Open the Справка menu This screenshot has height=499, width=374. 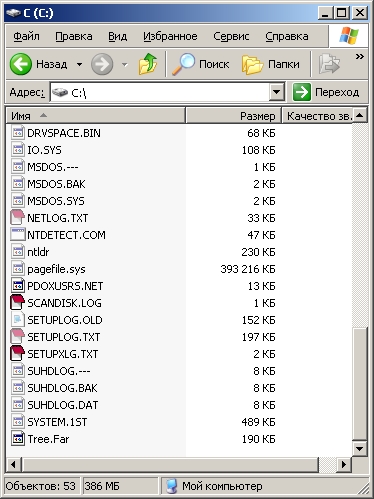coord(287,36)
